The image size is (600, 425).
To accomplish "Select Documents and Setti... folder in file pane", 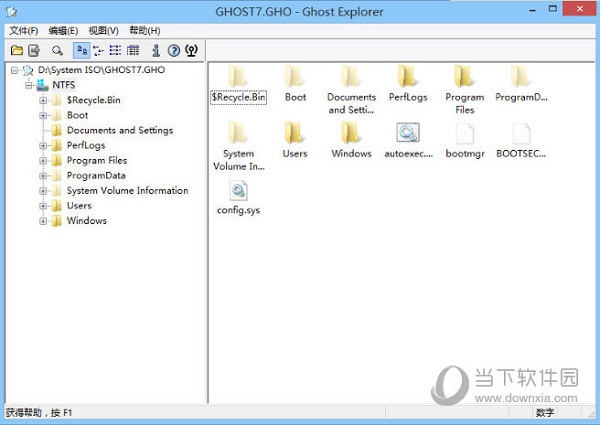I will click(x=351, y=77).
